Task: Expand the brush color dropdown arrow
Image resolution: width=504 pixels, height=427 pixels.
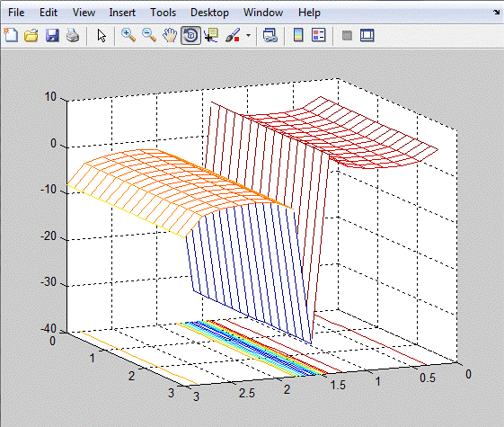Action: [248, 35]
